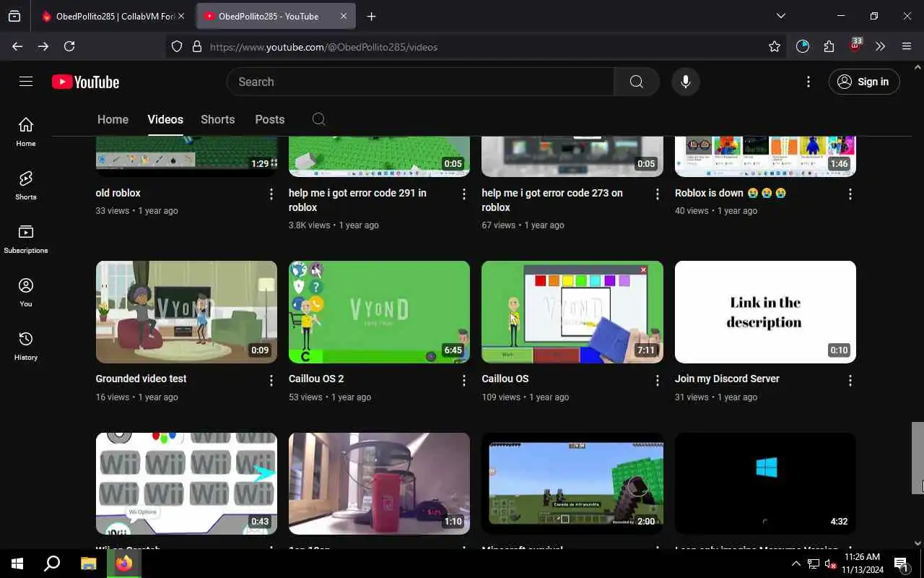Play the Grounded video test thumbnail
Viewport: 924px width, 578px height.
(186, 311)
